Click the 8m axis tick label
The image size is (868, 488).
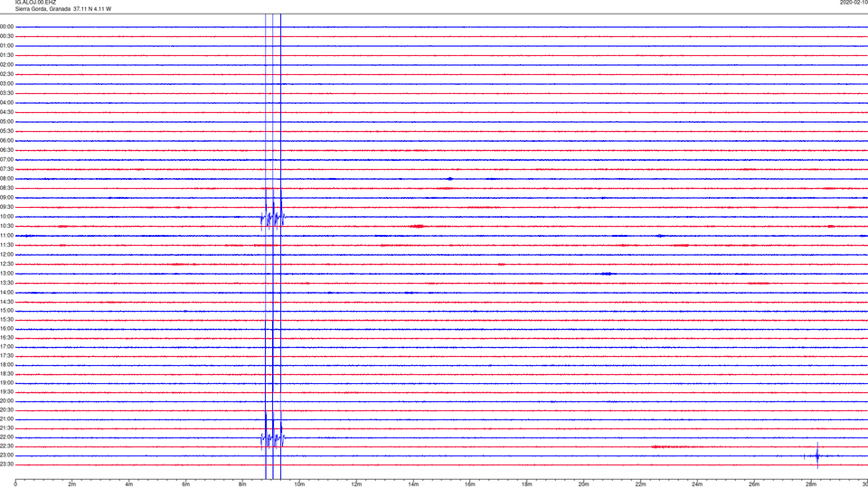point(242,484)
